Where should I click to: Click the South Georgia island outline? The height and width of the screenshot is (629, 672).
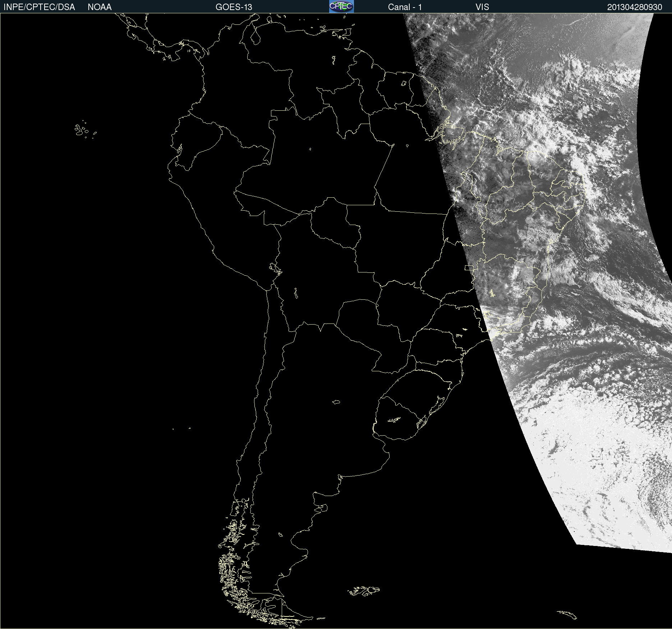click(x=567, y=614)
